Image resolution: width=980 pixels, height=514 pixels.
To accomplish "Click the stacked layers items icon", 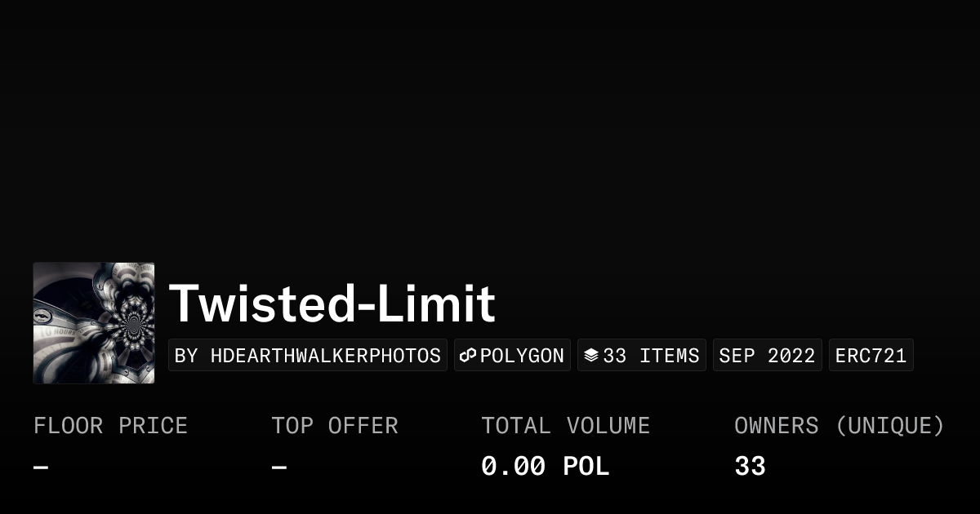I will (591, 356).
